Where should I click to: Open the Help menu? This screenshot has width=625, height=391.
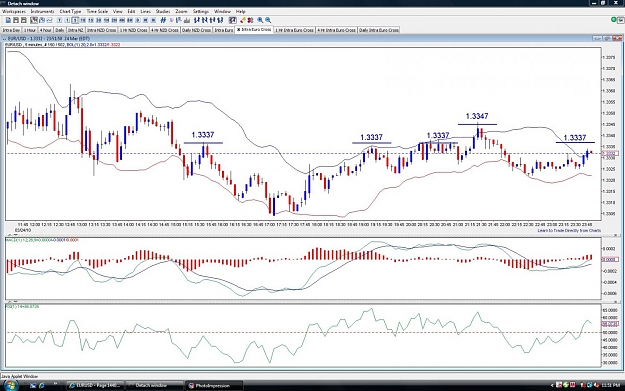(x=240, y=12)
